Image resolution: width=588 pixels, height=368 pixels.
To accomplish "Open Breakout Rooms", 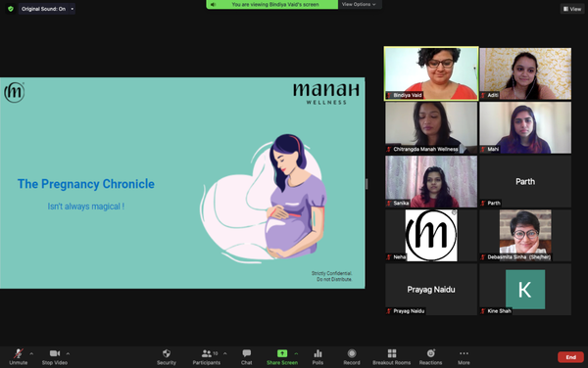I will click(391, 357).
